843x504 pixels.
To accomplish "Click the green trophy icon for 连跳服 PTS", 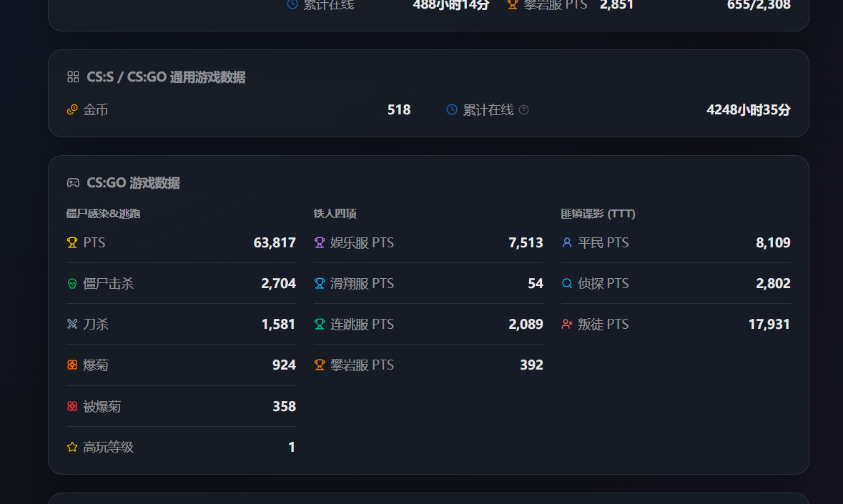I will click(x=320, y=324).
